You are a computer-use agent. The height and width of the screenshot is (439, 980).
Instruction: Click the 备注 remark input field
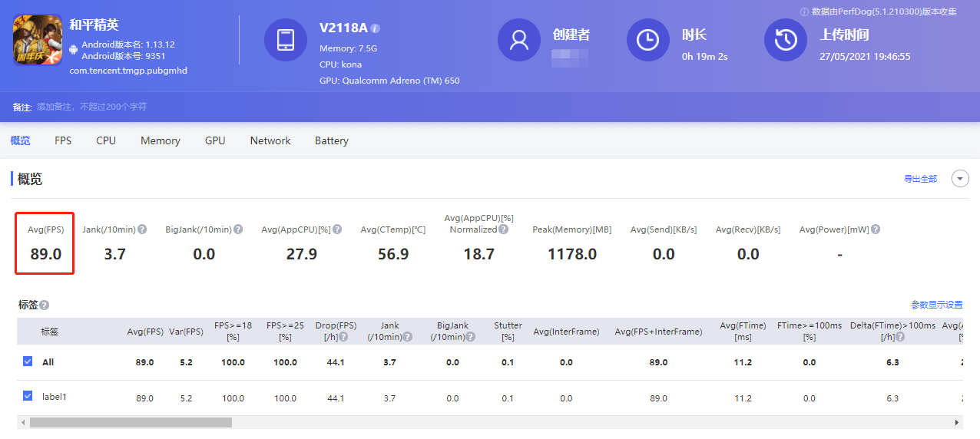pyautogui.click(x=92, y=107)
